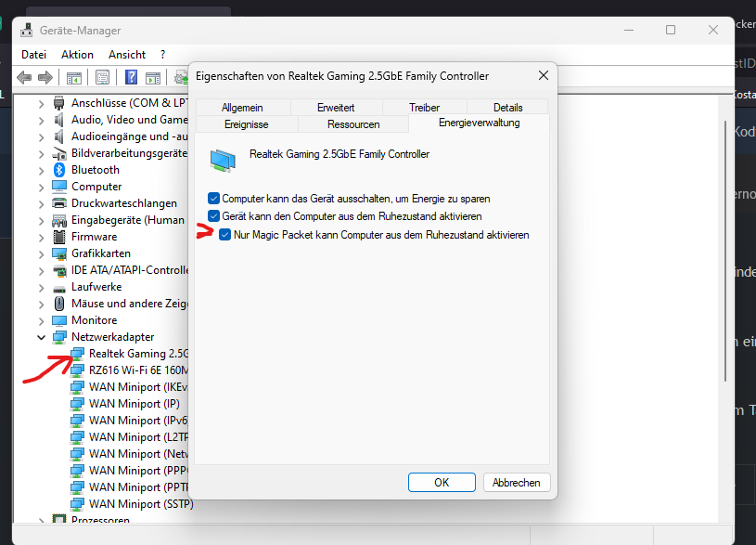Select the Audio, Video und Game speaker icon
Viewport: 756px width, 545px height.
tap(58, 120)
